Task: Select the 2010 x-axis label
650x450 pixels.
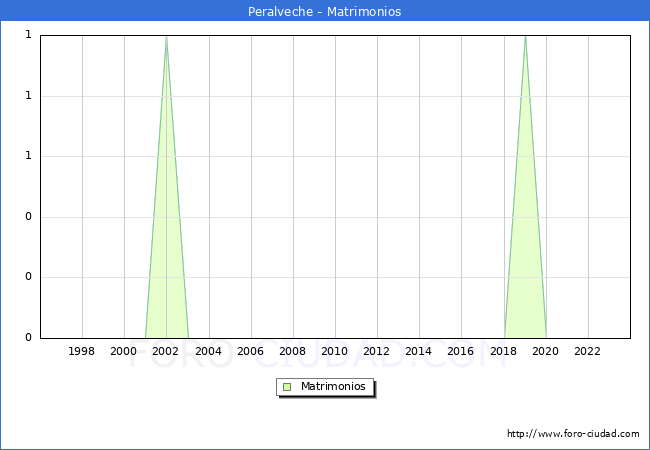Action: [x=334, y=351]
